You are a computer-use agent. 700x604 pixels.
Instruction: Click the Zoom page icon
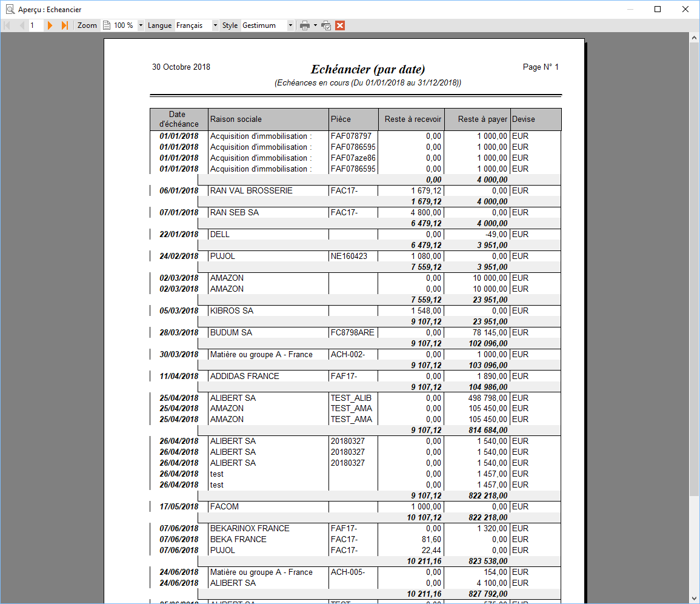[x=107, y=25]
